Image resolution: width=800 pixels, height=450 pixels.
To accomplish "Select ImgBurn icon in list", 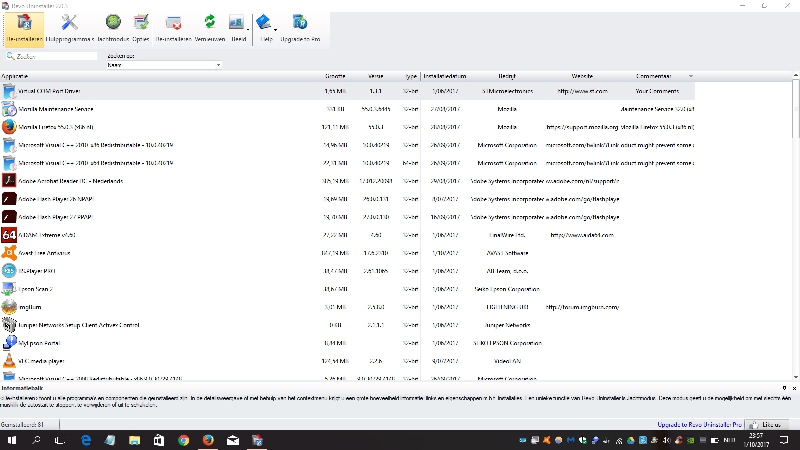I will point(9,307).
